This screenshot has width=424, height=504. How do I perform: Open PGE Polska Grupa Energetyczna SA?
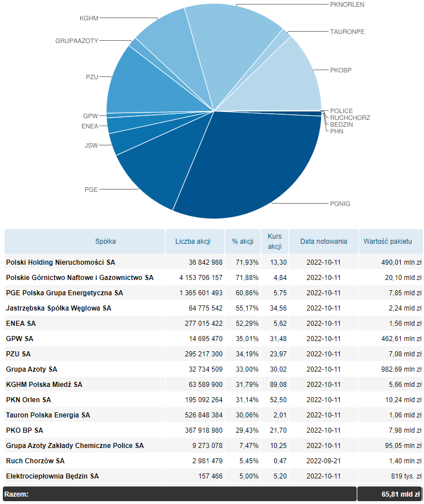pos(64,293)
